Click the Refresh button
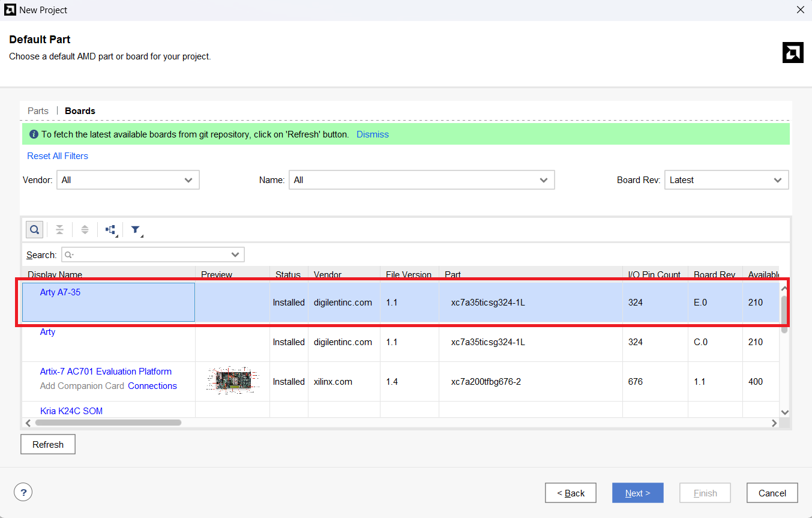Screen dimensions: 812x518 [x=48, y=445]
